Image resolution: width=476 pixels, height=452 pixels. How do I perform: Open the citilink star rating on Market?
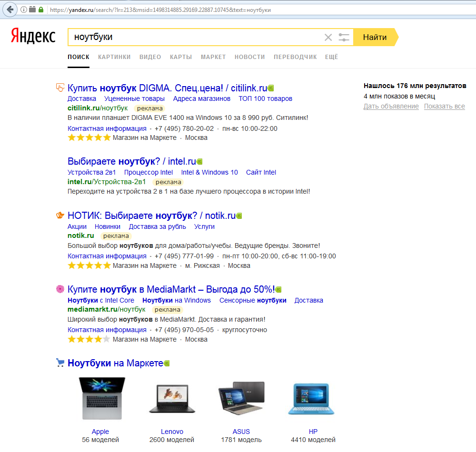pyautogui.click(x=89, y=138)
